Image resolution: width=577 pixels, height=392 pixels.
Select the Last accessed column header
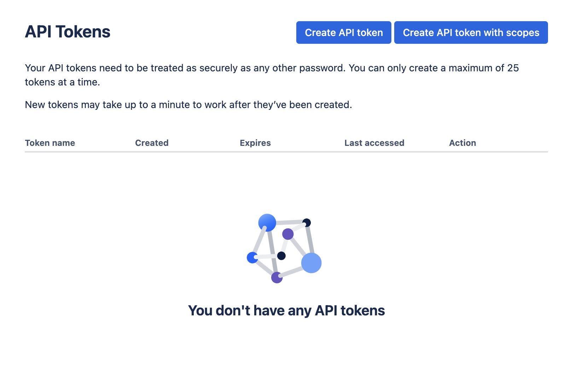(374, 143)
